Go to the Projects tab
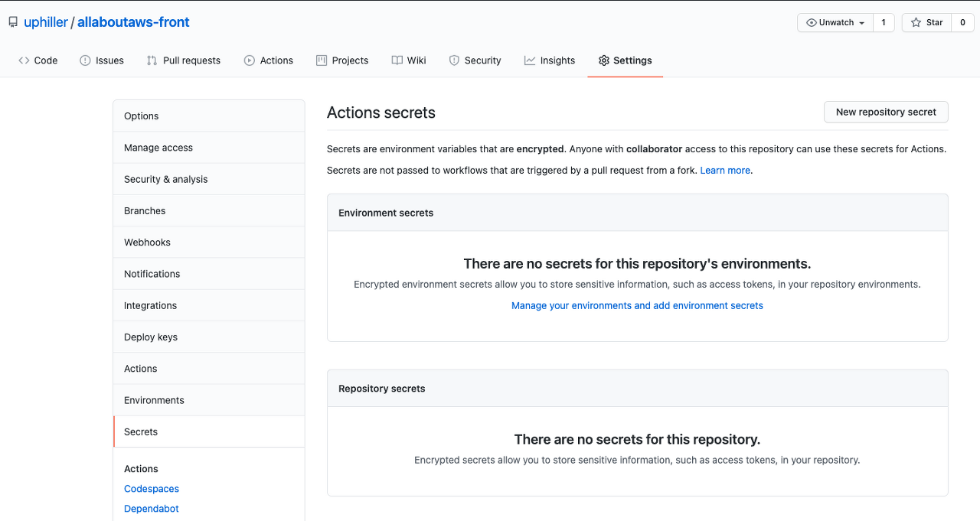Viewport: 980px width, 521px height. (342, 60)
